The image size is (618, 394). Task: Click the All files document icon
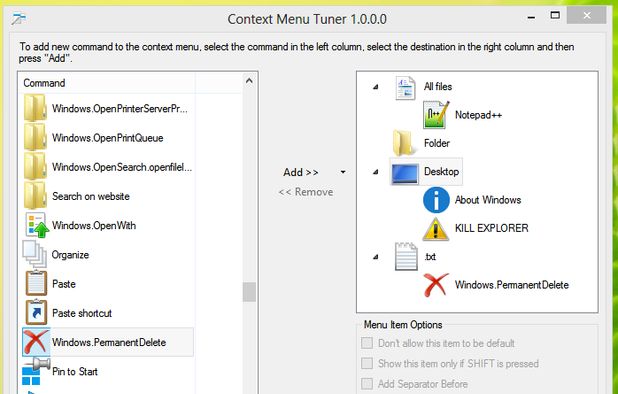pos(405,87)
